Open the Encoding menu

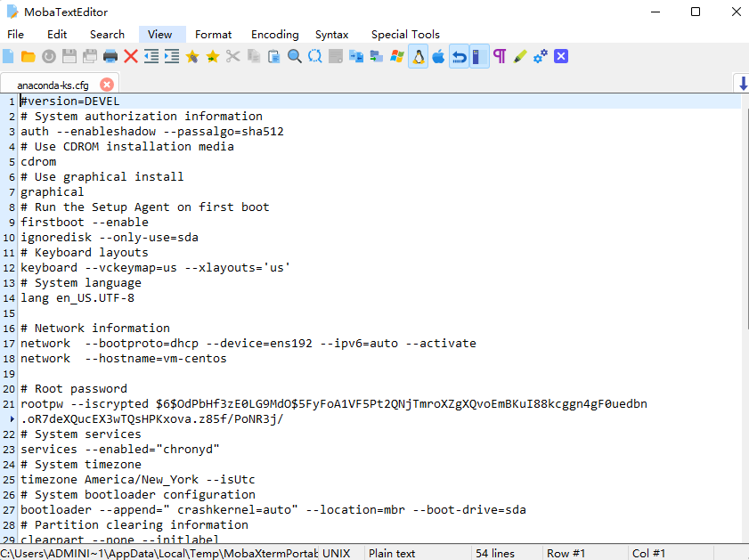coord(274,35)
